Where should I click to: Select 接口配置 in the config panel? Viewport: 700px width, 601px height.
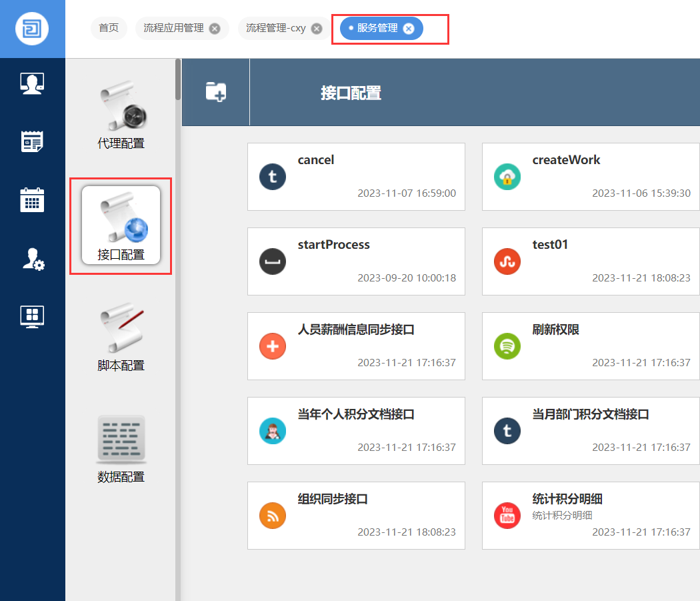pyautogui.click(x=121, y=225)
